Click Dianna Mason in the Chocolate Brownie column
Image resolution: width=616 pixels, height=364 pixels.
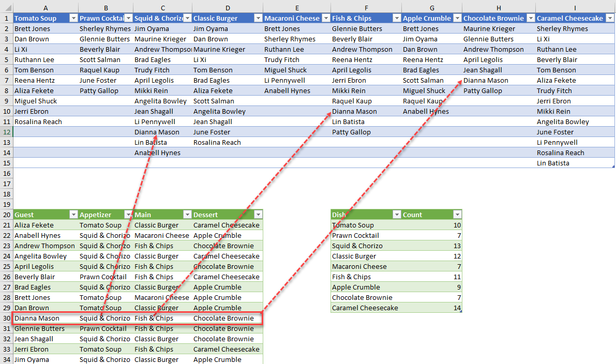click(x=486, y=80)
